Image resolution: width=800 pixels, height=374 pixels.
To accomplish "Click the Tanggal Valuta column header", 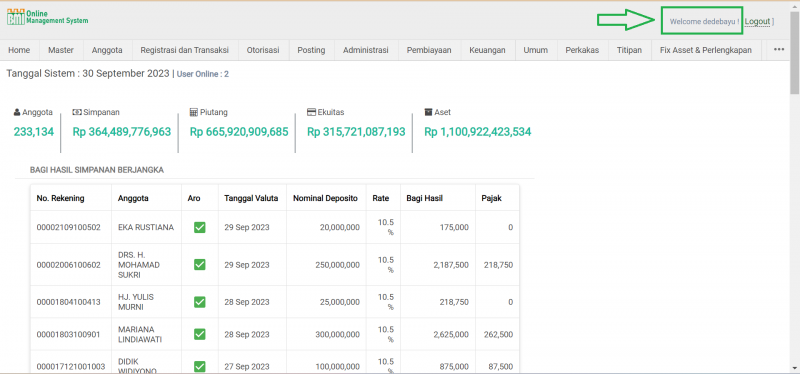I will [x=251, y=198].
